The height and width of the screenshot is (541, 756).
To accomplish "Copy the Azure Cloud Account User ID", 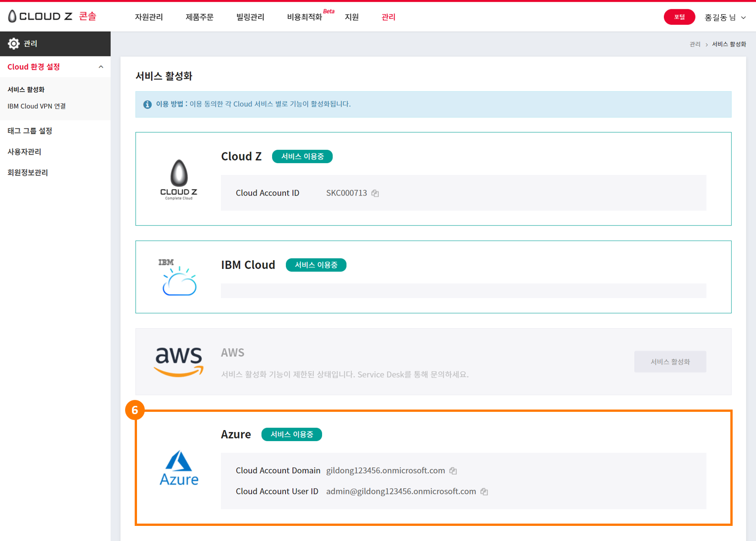I will pyautogui.click(x=484, y=492).
